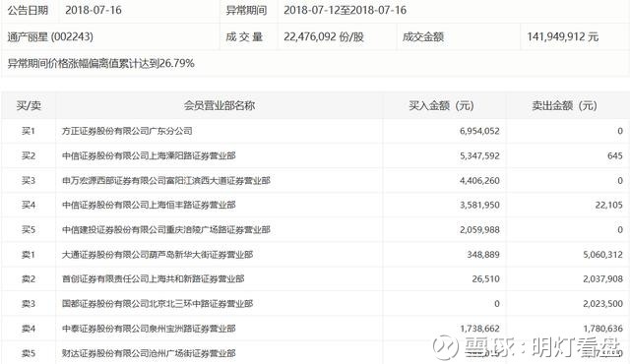630x364 pixels.
Task: Select 方正证券股份有限公司广东分公司 row name
Action: [x=127, y=131]
